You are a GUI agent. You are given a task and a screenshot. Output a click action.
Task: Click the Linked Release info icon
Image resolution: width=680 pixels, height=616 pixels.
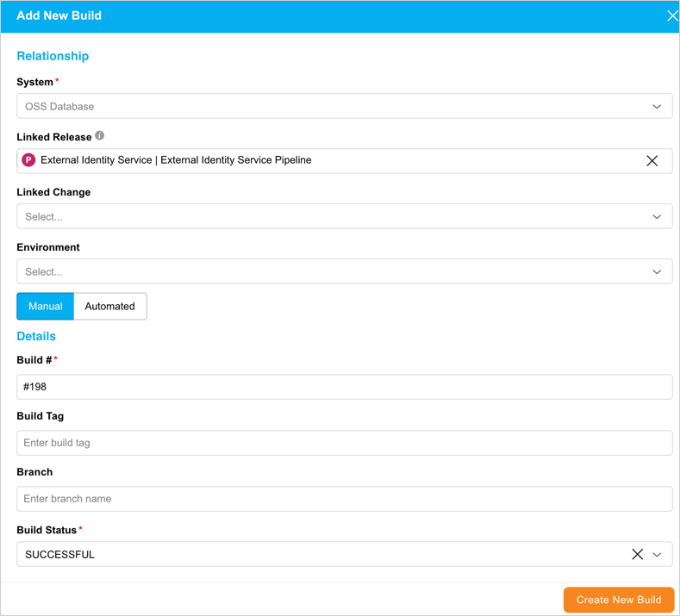[x=100, y=136]
